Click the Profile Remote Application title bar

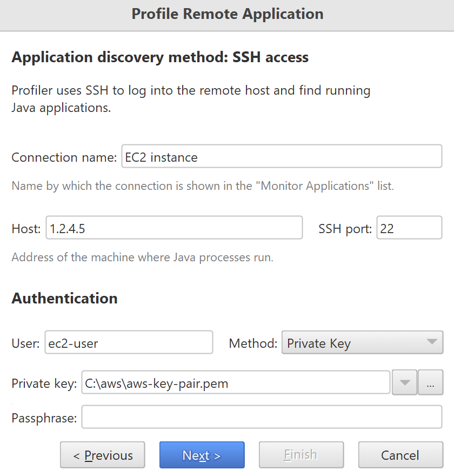(x=227, y=15)
